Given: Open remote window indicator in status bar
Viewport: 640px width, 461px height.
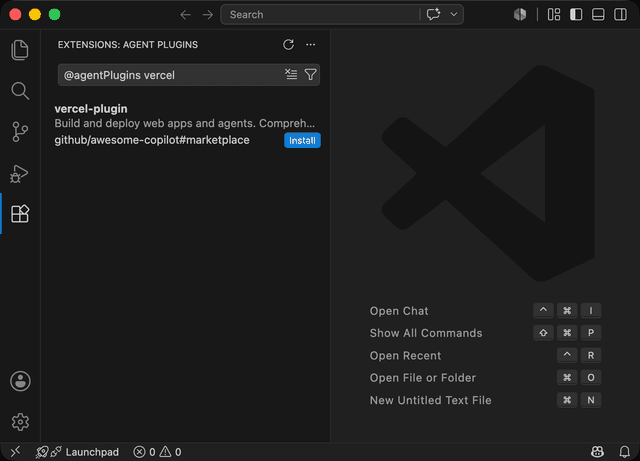Looking at the screenshot, I should click(x=15, y=452).
